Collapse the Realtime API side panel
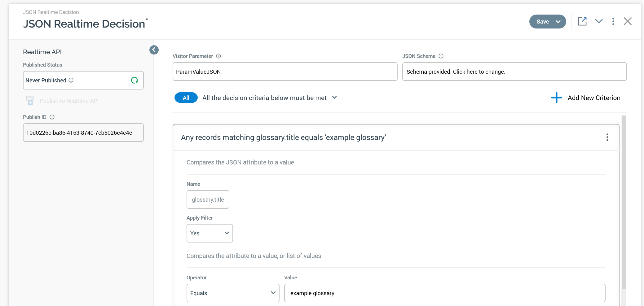 154,50
